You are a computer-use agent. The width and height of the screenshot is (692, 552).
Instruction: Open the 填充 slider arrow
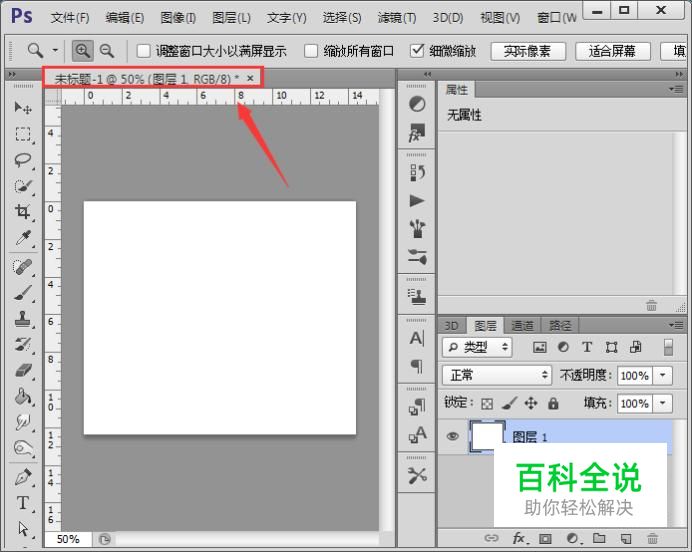click(x=662, y=403)
